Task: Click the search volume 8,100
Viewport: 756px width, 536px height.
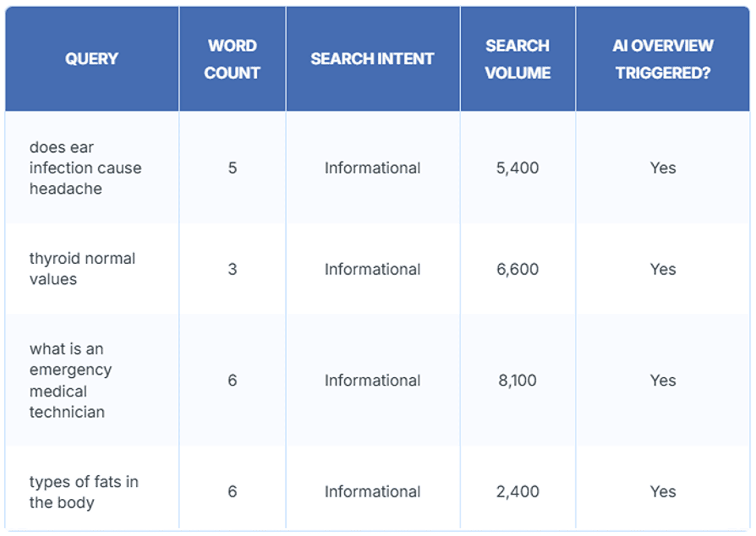Action: pos(518,381)
